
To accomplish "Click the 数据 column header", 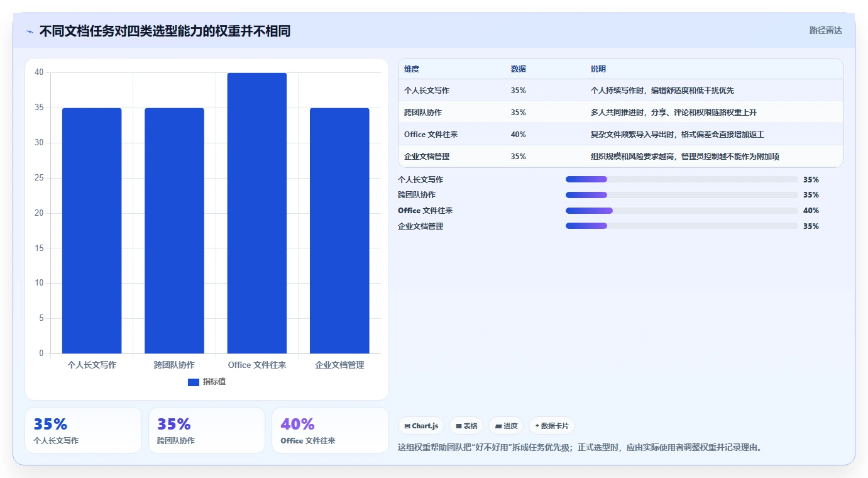I will coord(519,69).
